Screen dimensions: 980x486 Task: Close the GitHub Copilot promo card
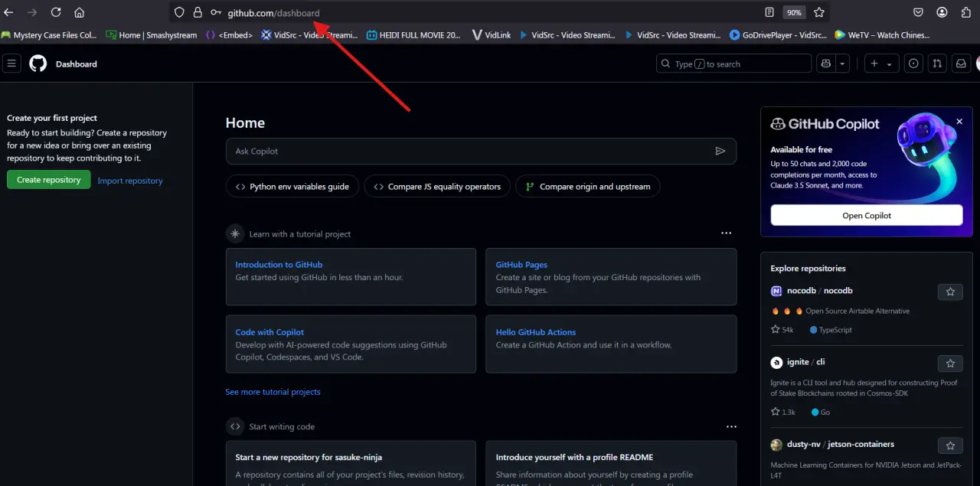pyautogui.click(x=959, y=121)
